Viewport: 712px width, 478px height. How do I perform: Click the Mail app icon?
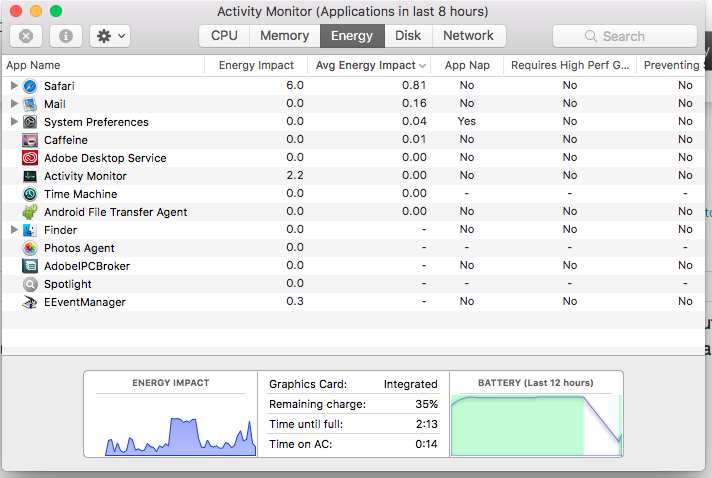click(30, 104)
